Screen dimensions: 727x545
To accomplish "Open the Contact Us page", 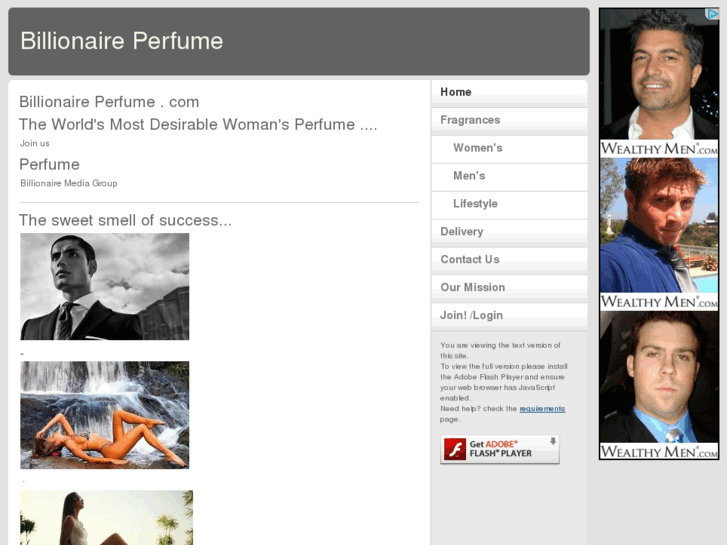I will [509, 260].
